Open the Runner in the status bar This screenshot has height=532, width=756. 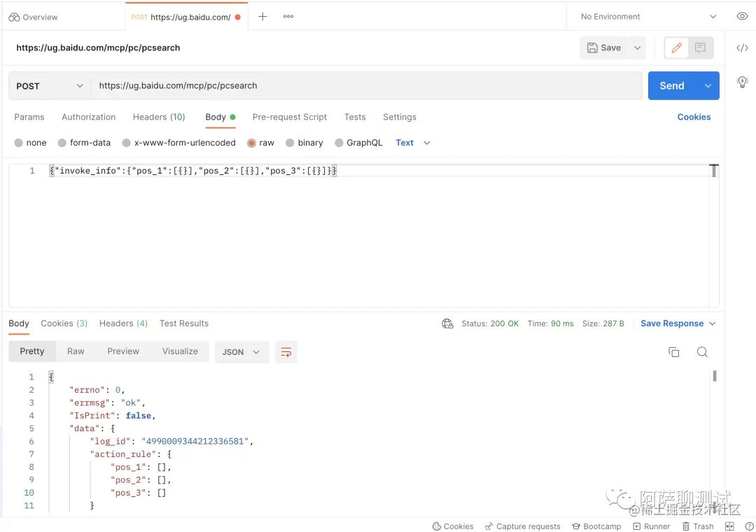pyautogui.click(x=652, y=526)
